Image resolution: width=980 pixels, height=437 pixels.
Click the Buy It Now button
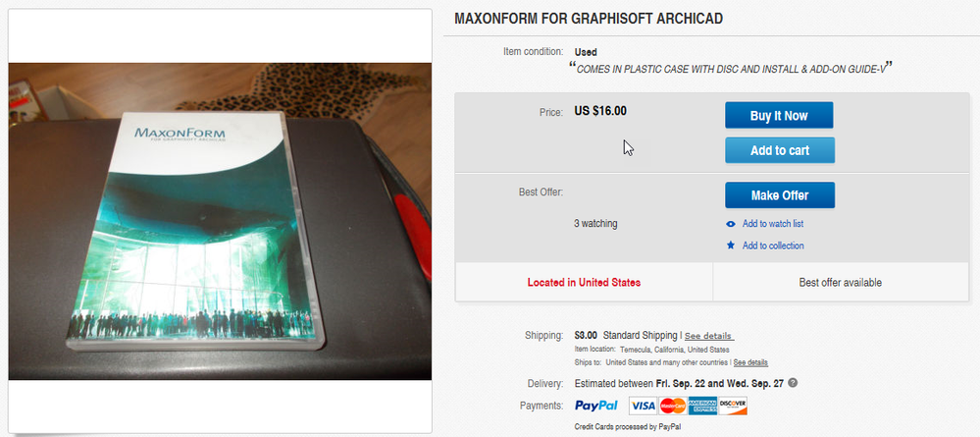(x=779, y=115)
